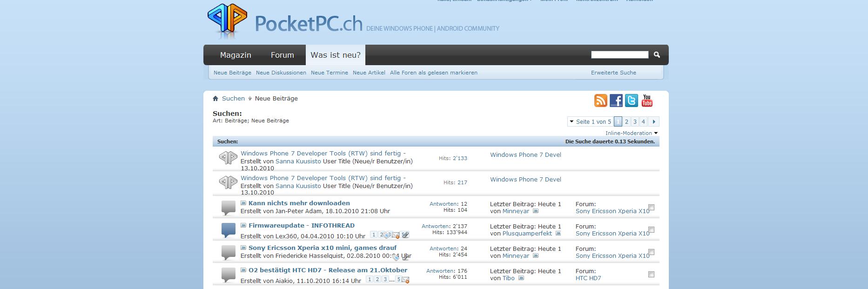Click the search text field
This screenshot has width=868, height=289.
pos(619,55)
